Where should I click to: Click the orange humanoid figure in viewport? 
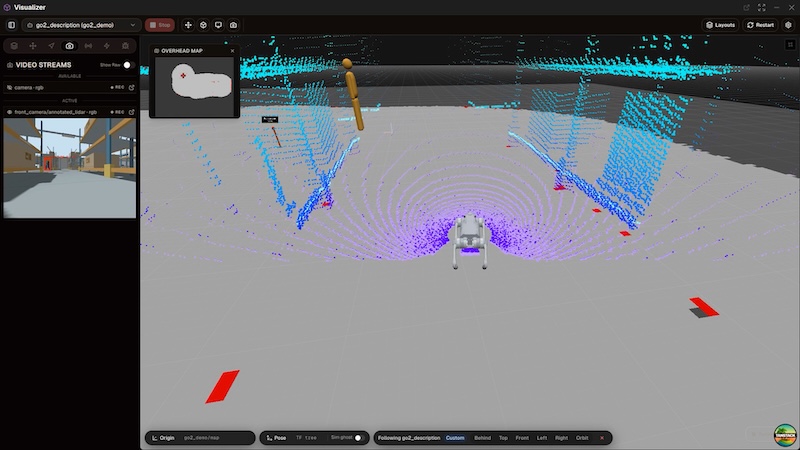(x=353, y=94)
